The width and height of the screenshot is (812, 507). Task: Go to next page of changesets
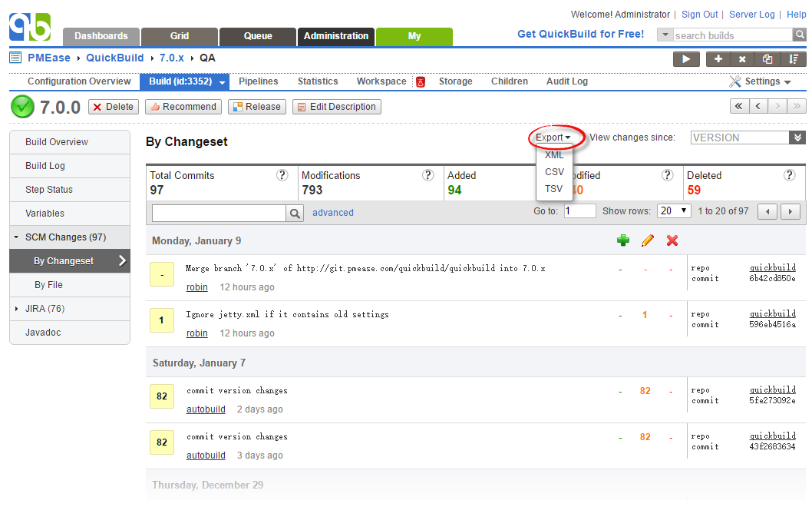(x=791, y=211)
